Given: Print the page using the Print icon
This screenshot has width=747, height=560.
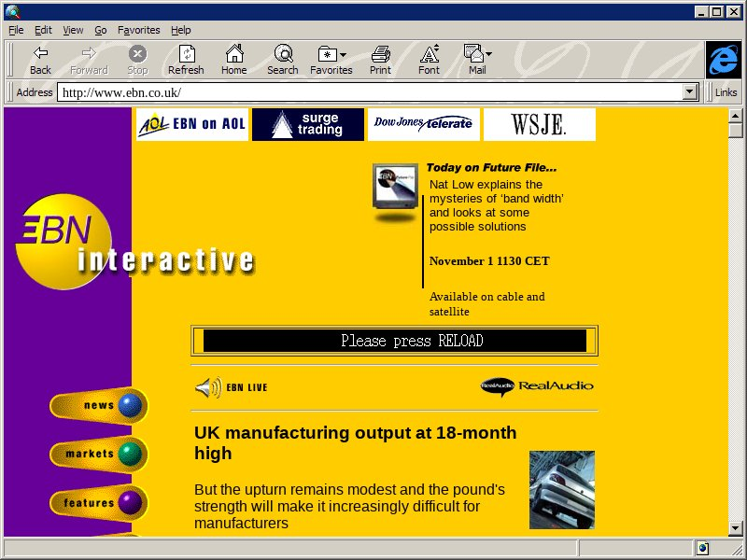Looking at the screenshot, I should (380, 60).
